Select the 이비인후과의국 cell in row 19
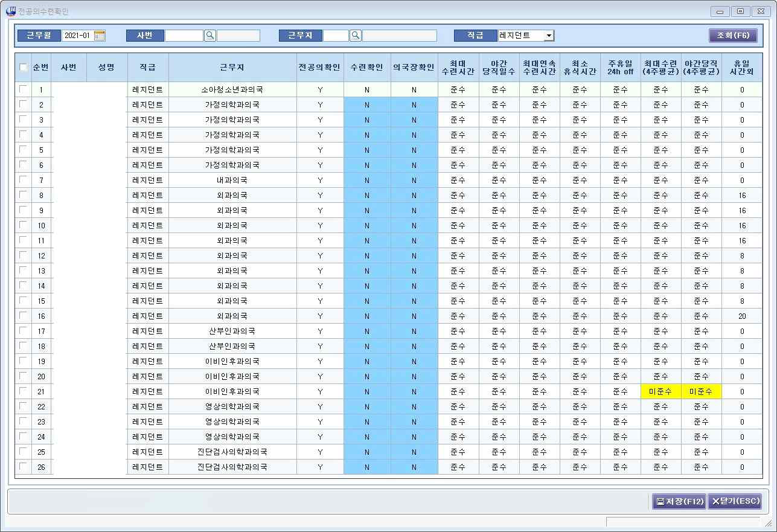777x532 pixels. tap(232, 361)
